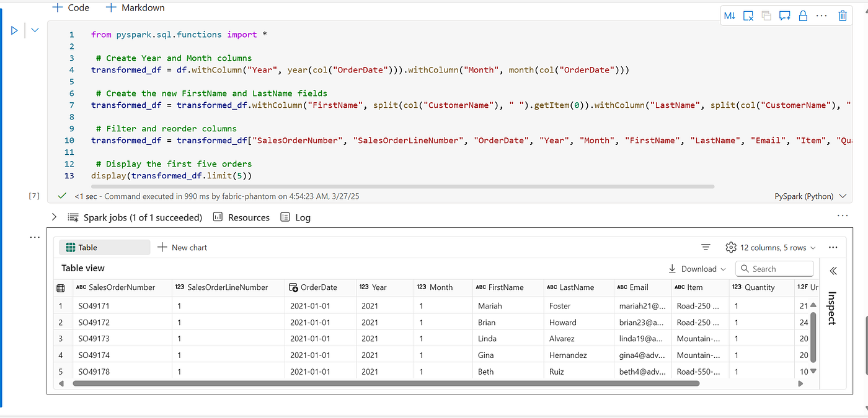Screen dimensions: 868x418
Task: Open the table filter icon
Action: click(706, 247)
